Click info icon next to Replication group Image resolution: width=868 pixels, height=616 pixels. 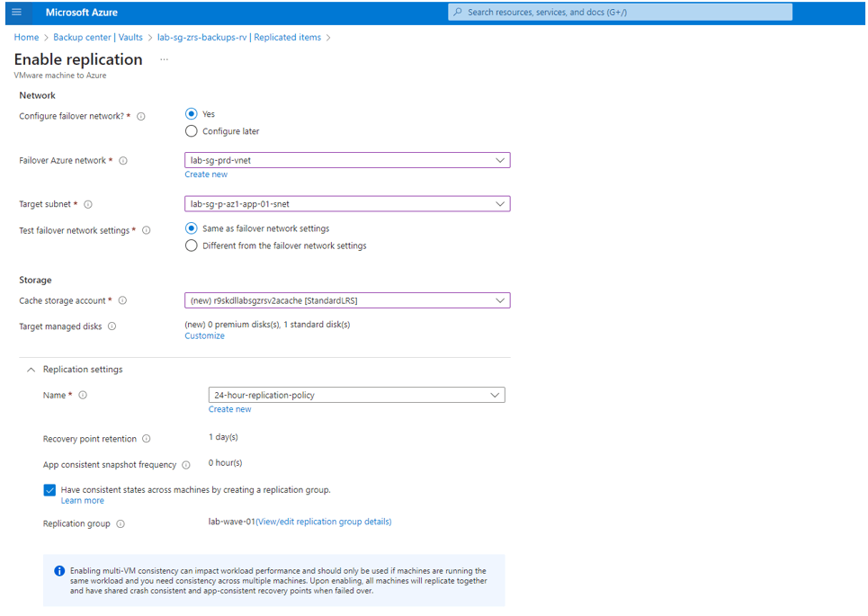[x=121, y=523]
